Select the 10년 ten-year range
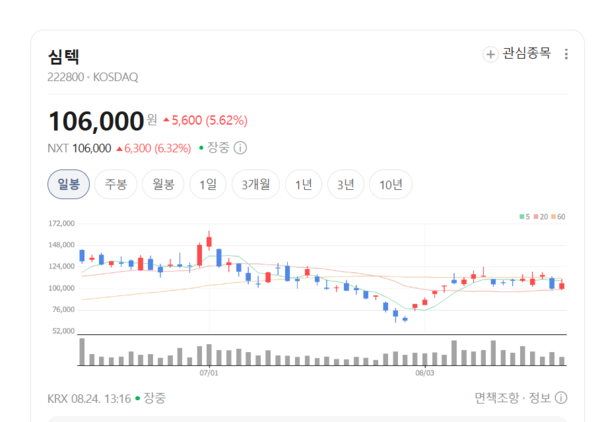 (391, 184)
